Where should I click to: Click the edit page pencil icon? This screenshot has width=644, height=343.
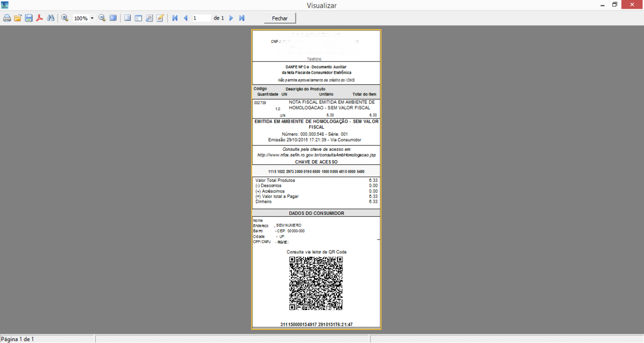tap(160, 18)
